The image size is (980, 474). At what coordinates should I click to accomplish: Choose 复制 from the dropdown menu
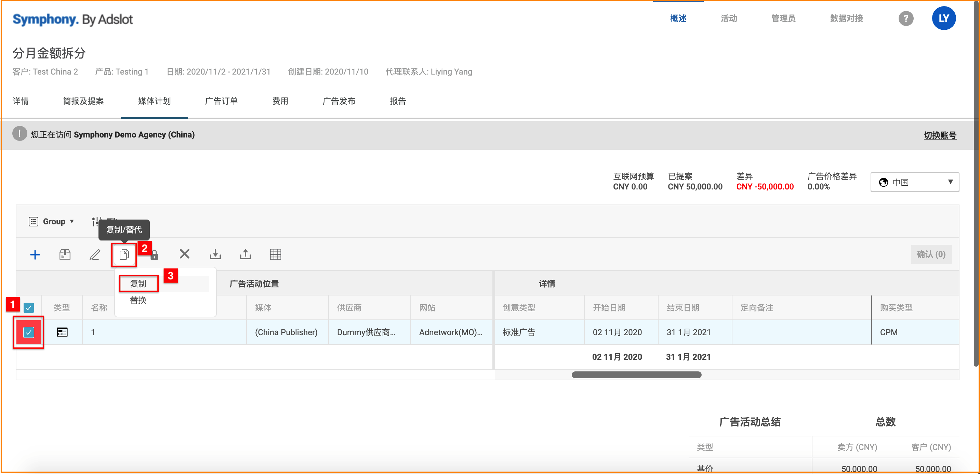pyautogui.click(x=138, y=284)
